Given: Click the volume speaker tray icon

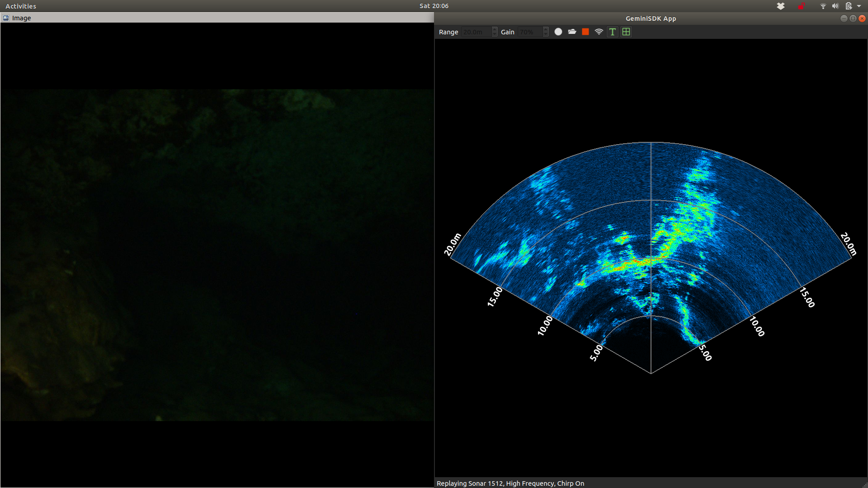Looking at the screenshot, I should pyautogui.click(x=835, y=6).
